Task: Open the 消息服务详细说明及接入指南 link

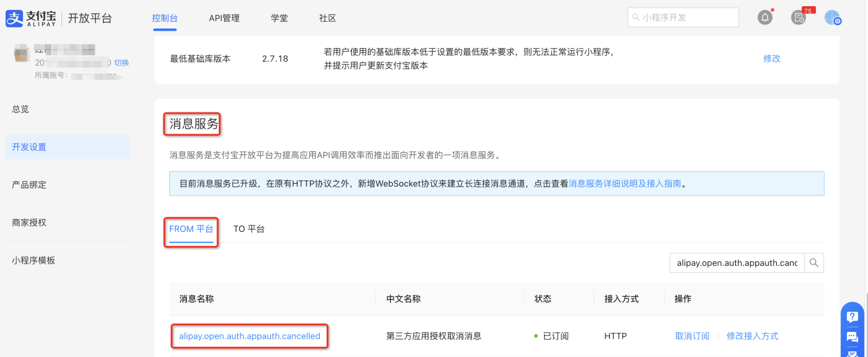Action: click(x=625, y=183)
